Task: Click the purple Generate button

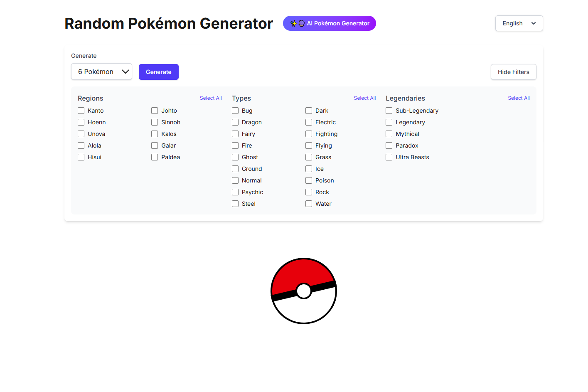Action: (159, 72)
